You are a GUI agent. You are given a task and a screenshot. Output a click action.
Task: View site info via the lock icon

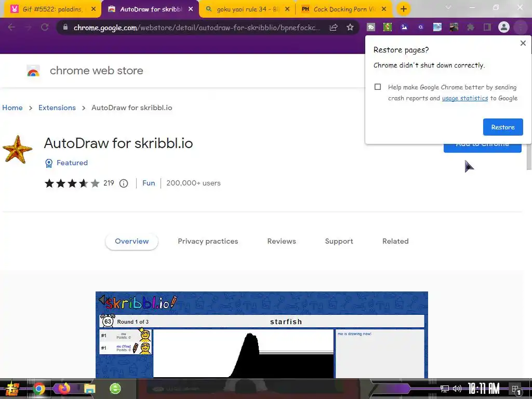click(x=65, y=27)
